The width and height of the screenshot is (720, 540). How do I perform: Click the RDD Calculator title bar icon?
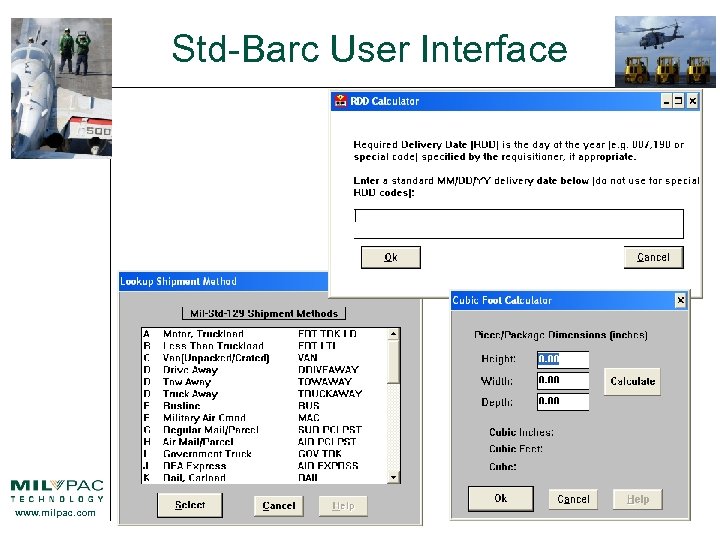(x=341, y=101)
